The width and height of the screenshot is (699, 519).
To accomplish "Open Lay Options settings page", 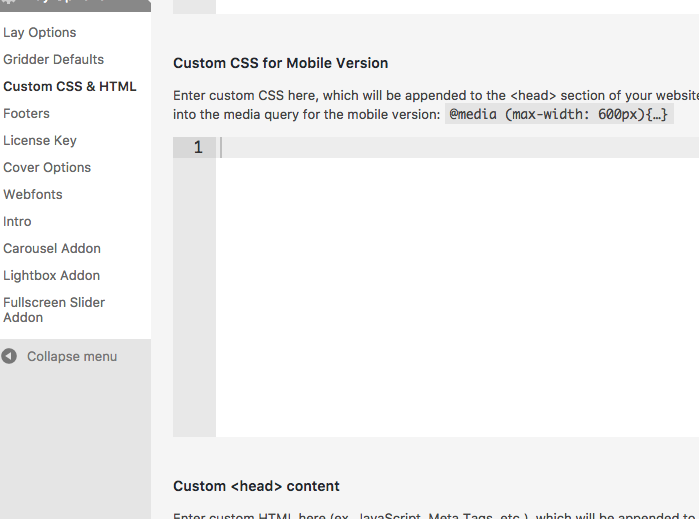I will 40,33.
